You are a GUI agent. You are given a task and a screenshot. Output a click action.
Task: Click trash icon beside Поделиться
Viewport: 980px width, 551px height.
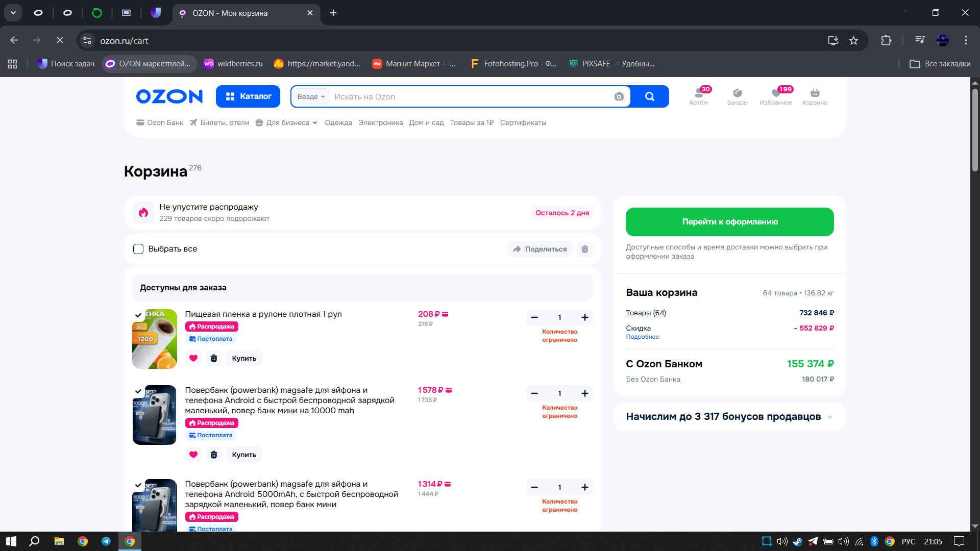tap(585, 249)
